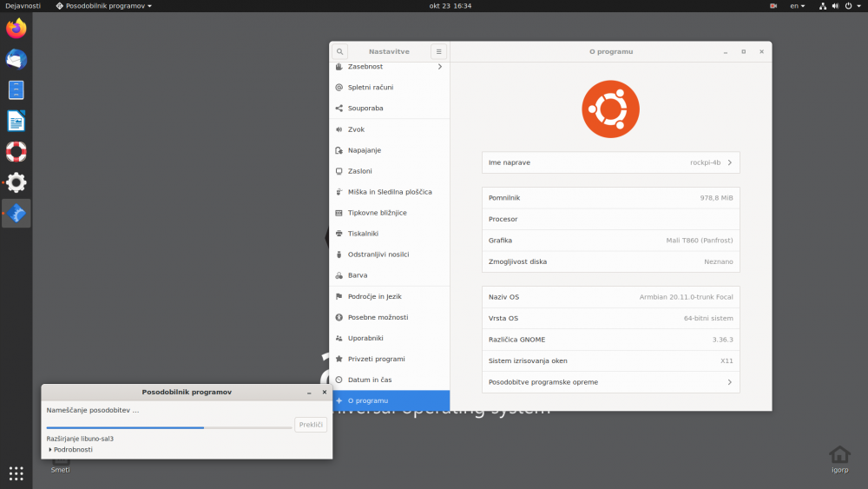Click the Prekliči button in updater
This screenshot has height=489, width=868.
pos(311,425)
